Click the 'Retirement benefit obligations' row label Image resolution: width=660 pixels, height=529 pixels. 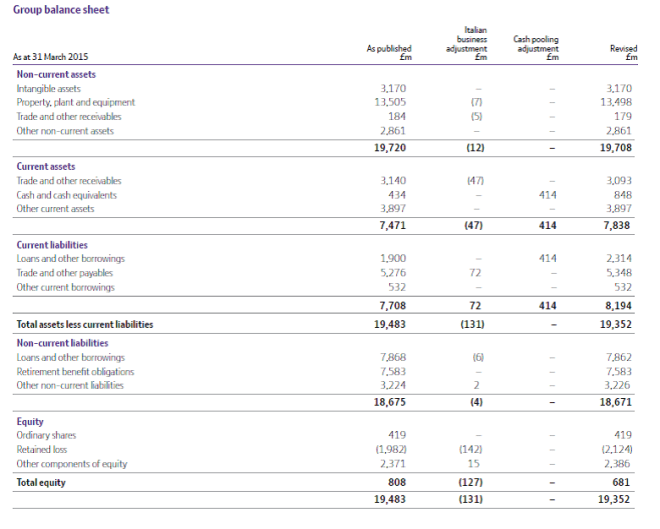(76, 371)
